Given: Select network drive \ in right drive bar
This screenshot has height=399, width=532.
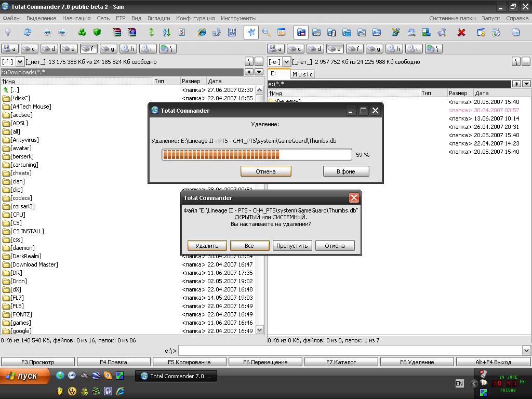Looking at the screenshot, I should pyautogui.click(x=434, y=49).
